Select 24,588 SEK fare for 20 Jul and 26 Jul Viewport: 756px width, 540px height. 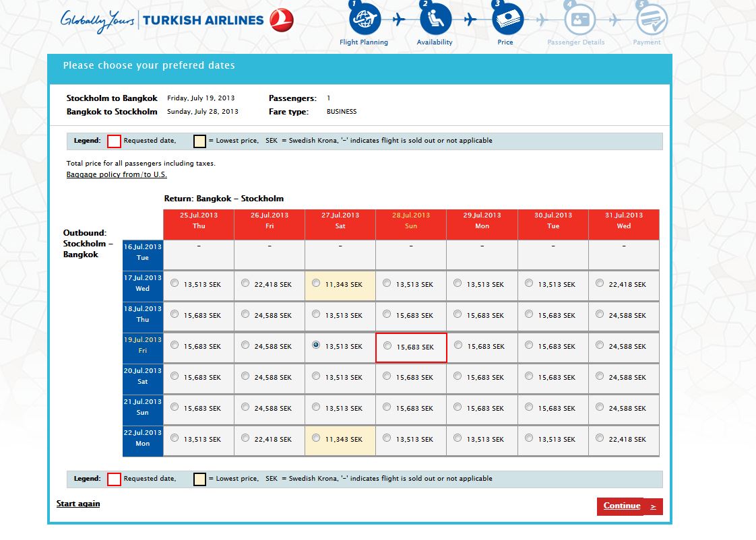[245, 376]
